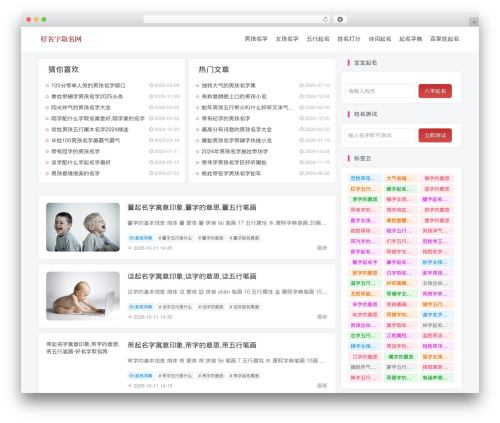Screen dimensions: 500x423
Task: Click orange 大气有福 tag in tag cloud
Action: tap(400, 179)
